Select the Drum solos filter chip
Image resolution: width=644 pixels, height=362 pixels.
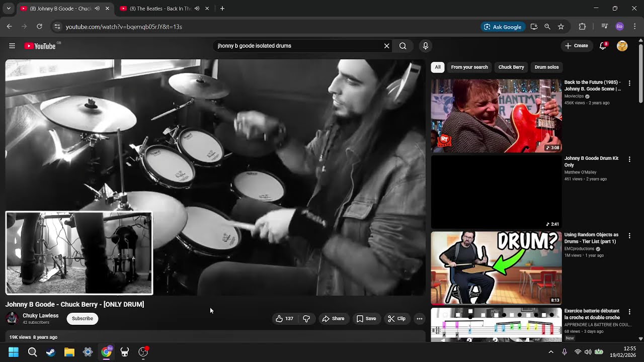547,67
